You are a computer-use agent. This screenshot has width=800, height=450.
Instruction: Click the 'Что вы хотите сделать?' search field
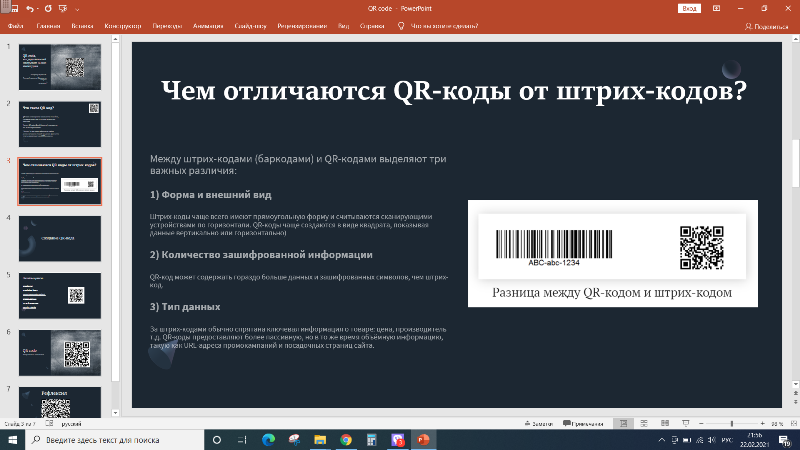[444, 26]
